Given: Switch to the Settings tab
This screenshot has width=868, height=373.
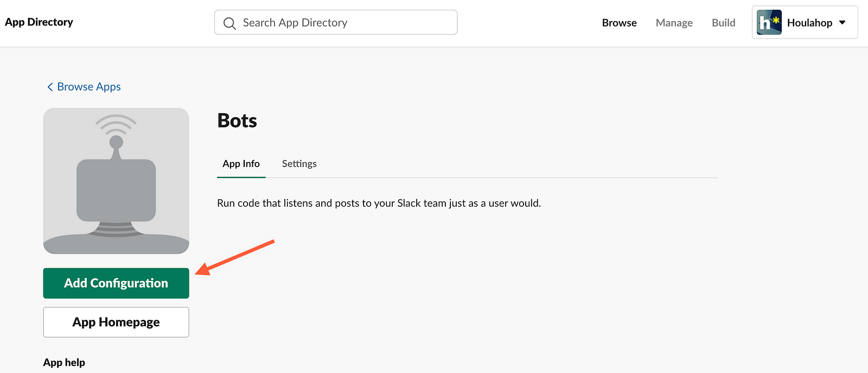Looking at the screenshot, I should pyautogui.click(x=299, y=163).
